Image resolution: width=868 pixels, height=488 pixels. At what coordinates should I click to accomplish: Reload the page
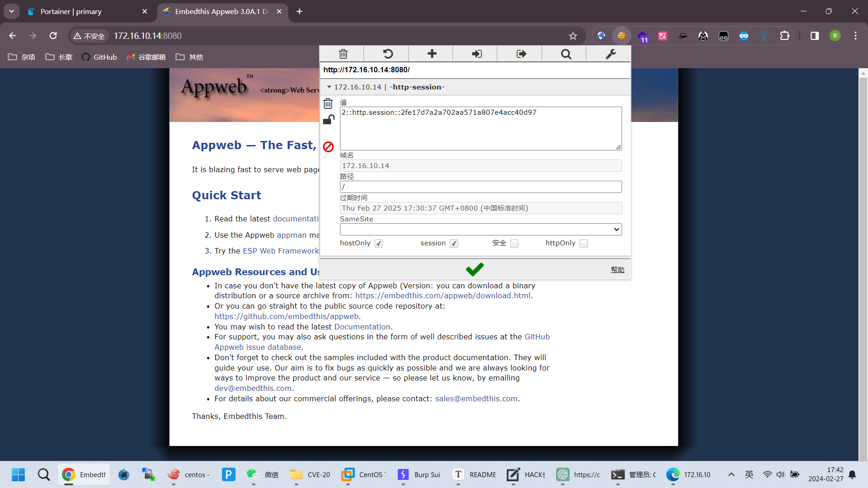pyautogui.click(x=53, y=36)
